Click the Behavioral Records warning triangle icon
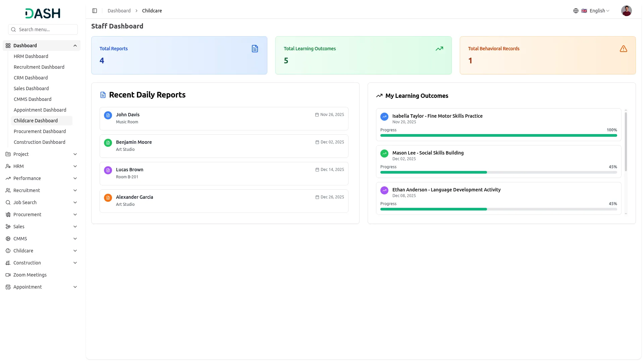The width and height of the screenshot is (644, 362). pos(623,49)
